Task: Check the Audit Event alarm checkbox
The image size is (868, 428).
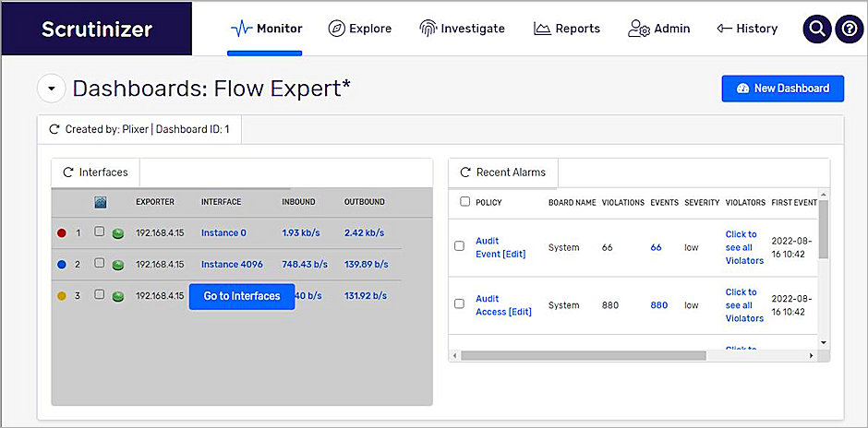Action: coord(460,246)
